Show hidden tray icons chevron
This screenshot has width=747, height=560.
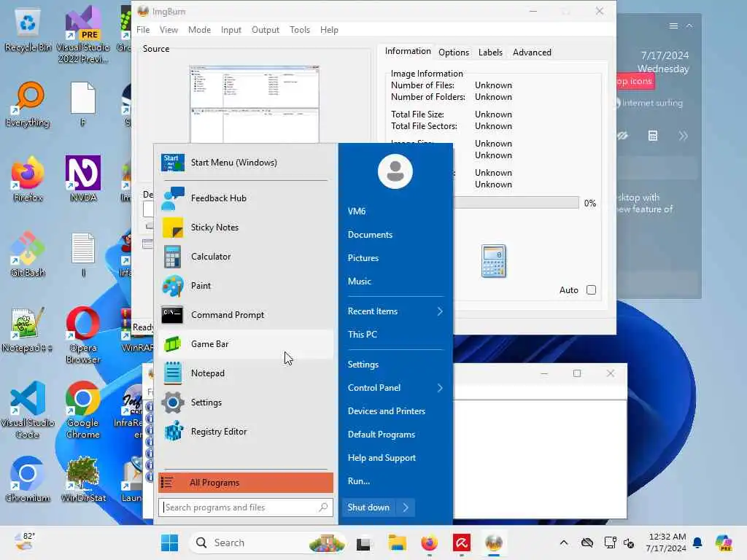coord(564,542)
